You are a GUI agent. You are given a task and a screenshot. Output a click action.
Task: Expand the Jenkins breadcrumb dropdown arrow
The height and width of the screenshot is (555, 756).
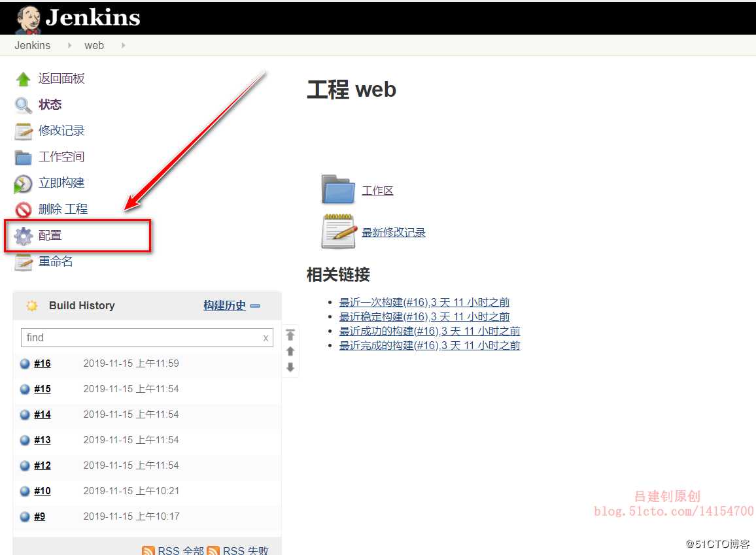[x=69, y=45]
